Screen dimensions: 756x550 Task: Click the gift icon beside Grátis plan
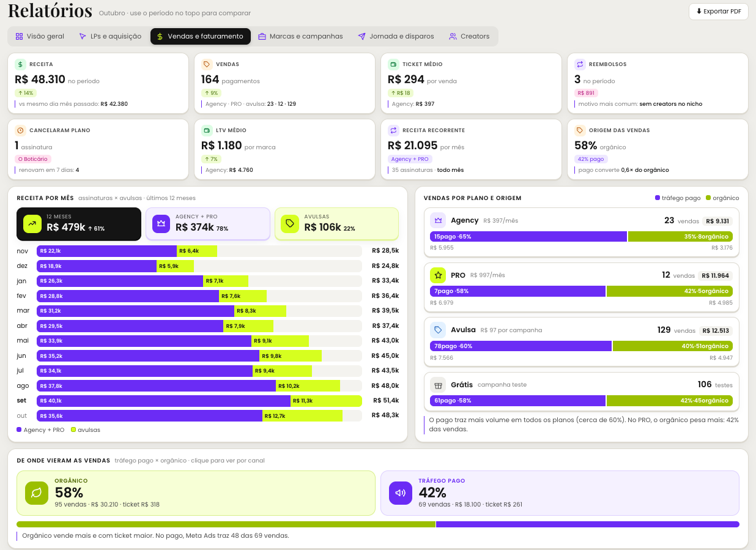(x=438, y=385)
